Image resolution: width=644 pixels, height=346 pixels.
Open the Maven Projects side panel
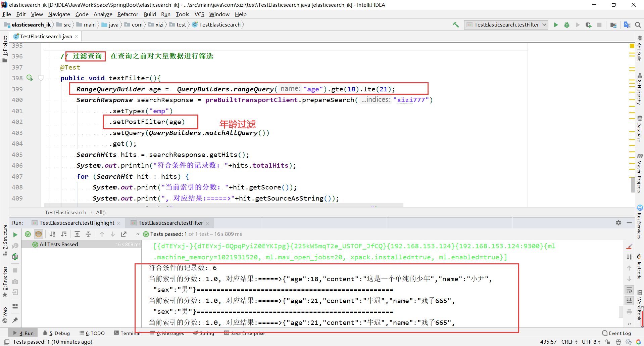click(640, 173)
